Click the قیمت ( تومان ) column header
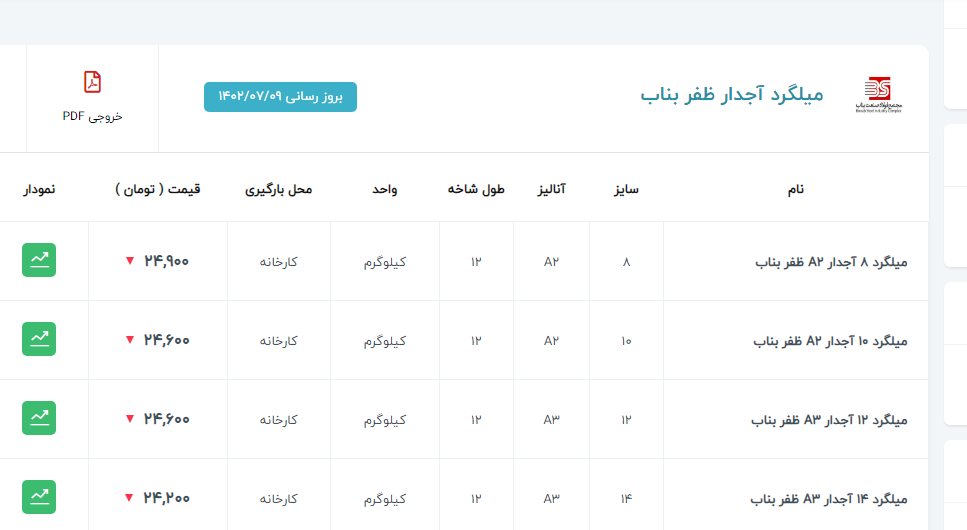 point(158,188)
